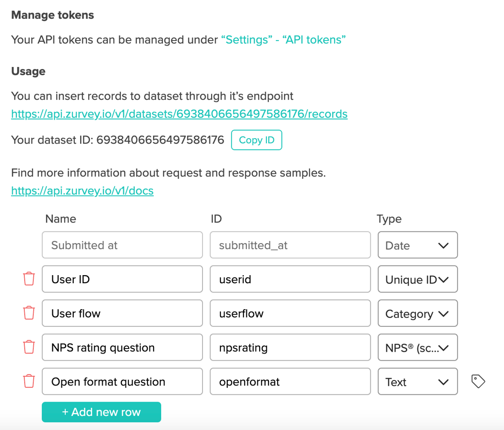504x430 pixels.
Task: Open the dataset records endpoint URL
Action: point(179,114)
